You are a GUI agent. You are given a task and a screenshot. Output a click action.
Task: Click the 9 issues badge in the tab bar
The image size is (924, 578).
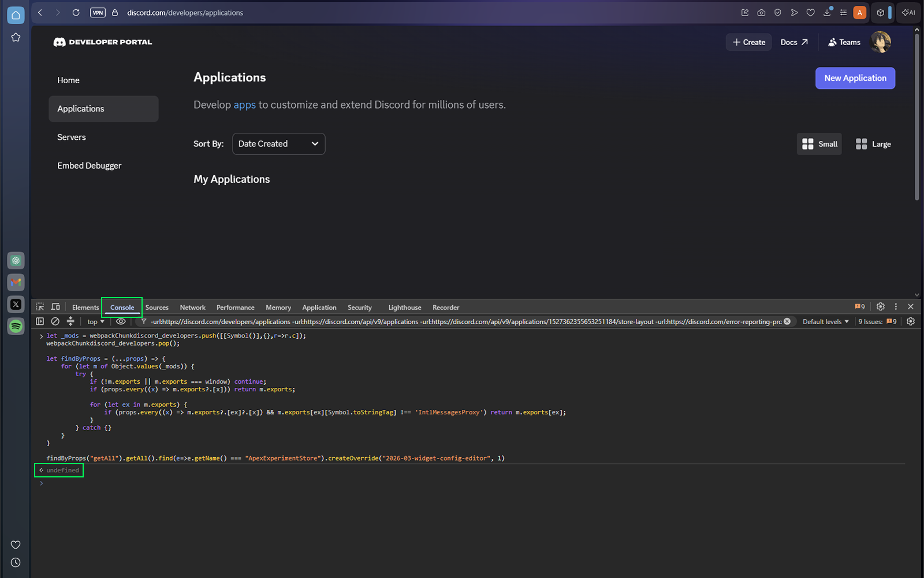[x=860, y=307]
